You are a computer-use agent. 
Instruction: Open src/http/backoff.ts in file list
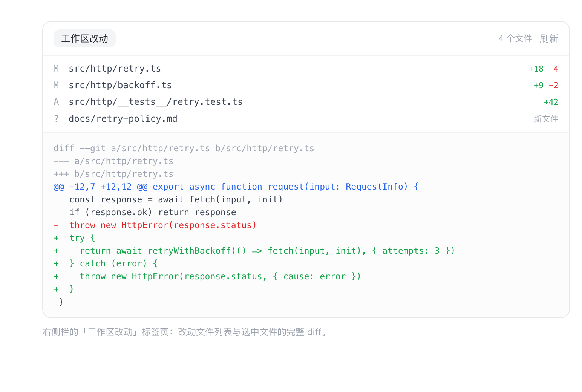[306, 85]
